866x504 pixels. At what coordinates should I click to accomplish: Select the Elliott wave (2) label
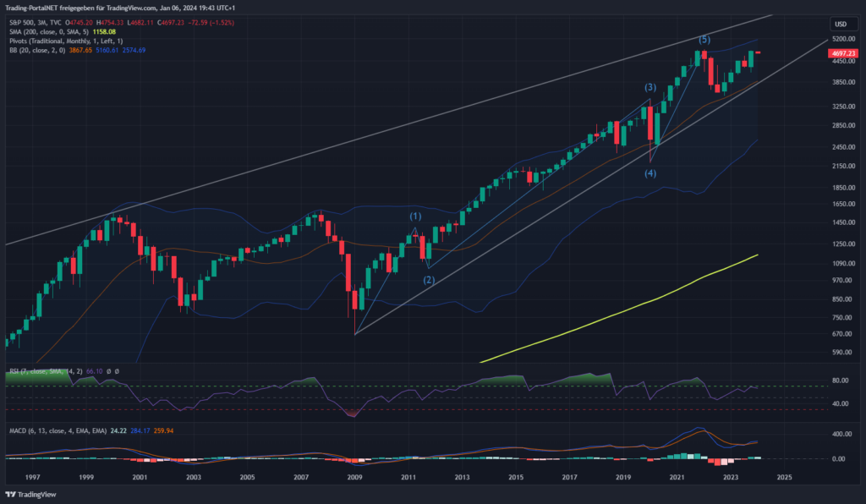click(429, 280)
